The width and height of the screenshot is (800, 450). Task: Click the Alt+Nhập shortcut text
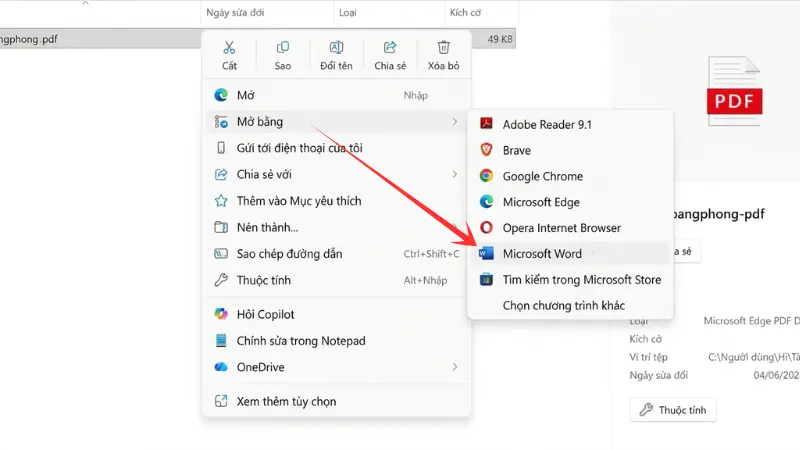pyautogui.click(x=425, y=280)
